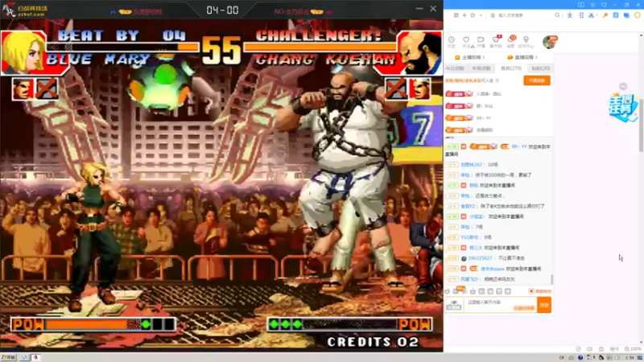Click the RR、YY username in welcome message

(519, 146)
